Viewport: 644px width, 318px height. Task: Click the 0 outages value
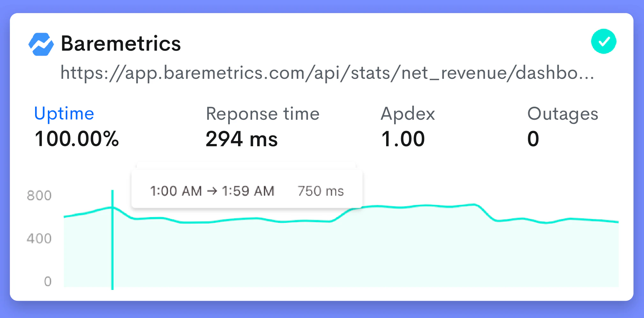[x=533, y=139]
